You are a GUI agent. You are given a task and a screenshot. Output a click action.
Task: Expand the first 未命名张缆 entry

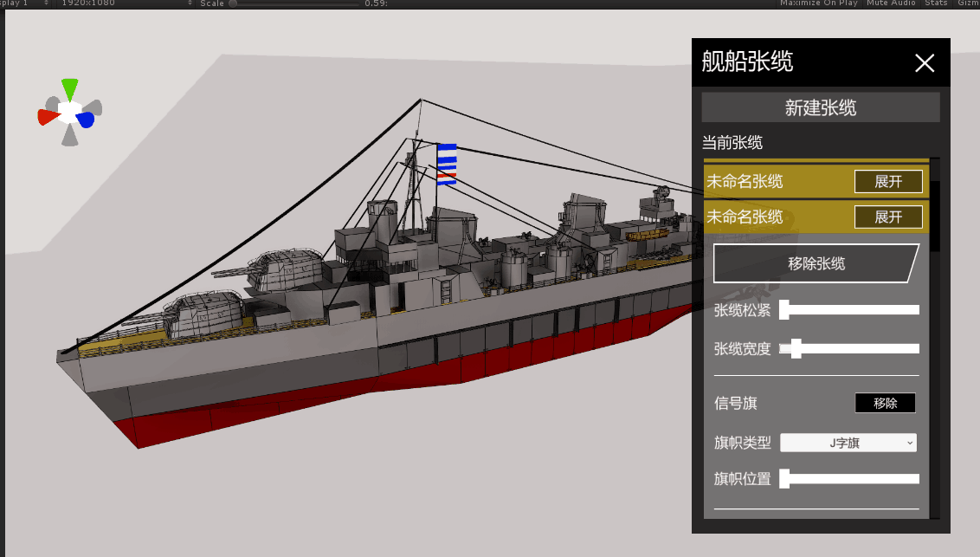(888, 181)
